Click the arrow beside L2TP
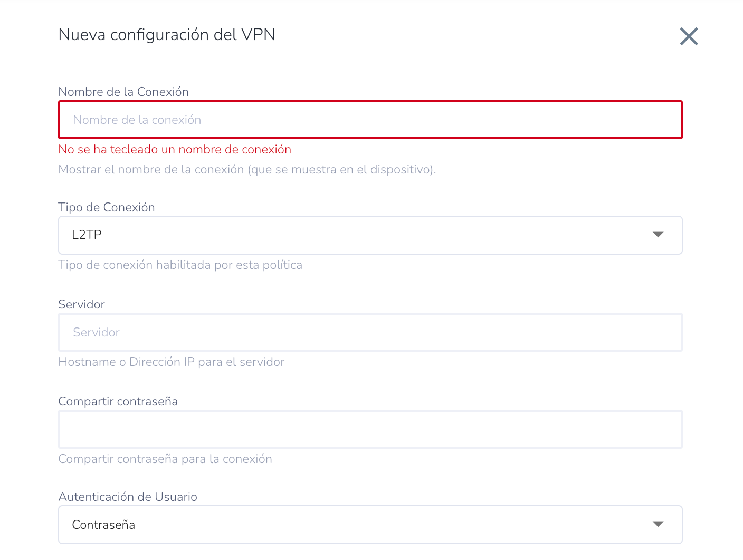743x560 pixels. pos(658,235)
